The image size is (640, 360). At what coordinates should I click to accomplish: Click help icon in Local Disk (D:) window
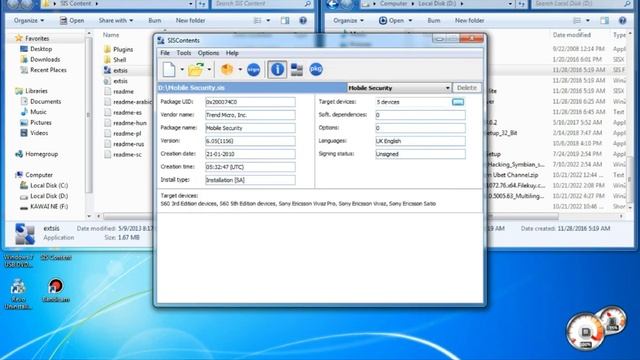(x=622, y=20)
